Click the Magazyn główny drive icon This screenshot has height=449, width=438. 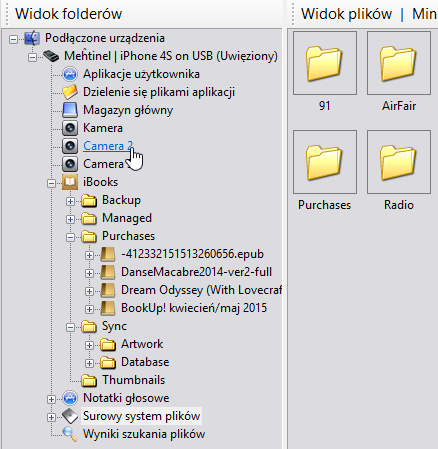tap(70, 110)
